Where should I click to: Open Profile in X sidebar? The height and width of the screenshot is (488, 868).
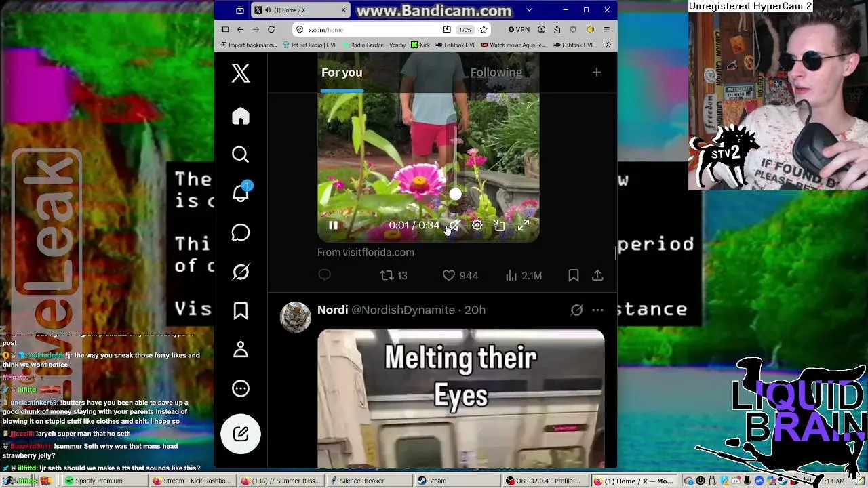coord(241,350)
